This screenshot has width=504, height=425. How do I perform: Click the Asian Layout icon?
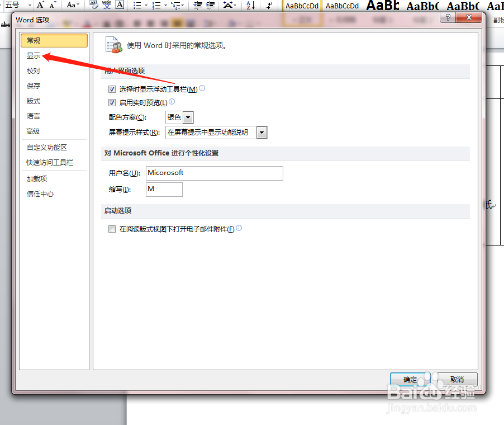(230, 5)
